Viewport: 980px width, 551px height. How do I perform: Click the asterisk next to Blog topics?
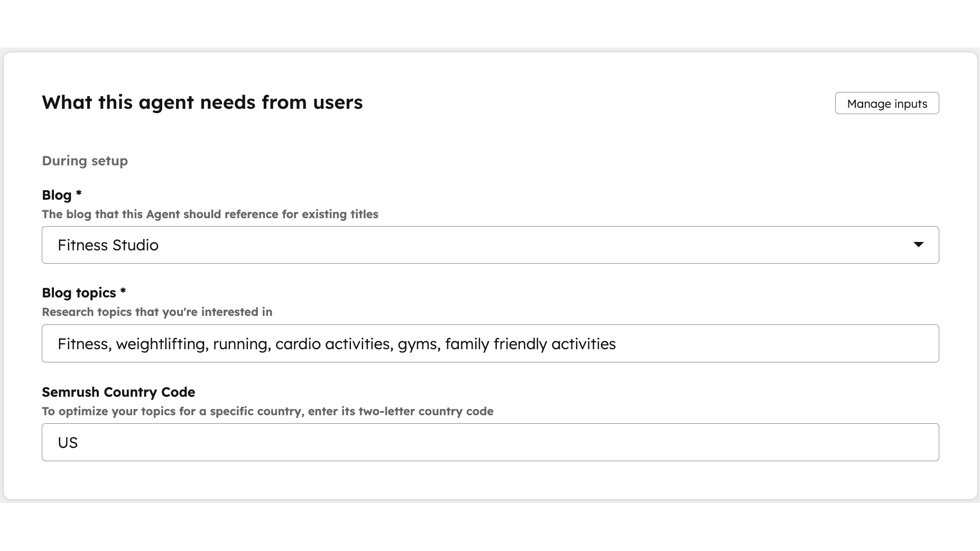(123, 291)
